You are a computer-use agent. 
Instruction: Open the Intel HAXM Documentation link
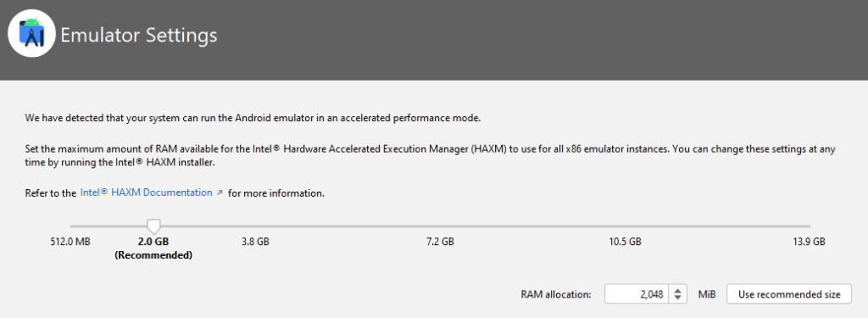click(146, 192)
